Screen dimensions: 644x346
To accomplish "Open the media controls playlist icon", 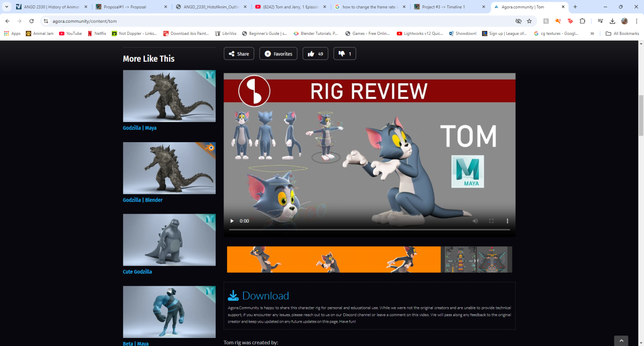I will [x=601, y=21].
